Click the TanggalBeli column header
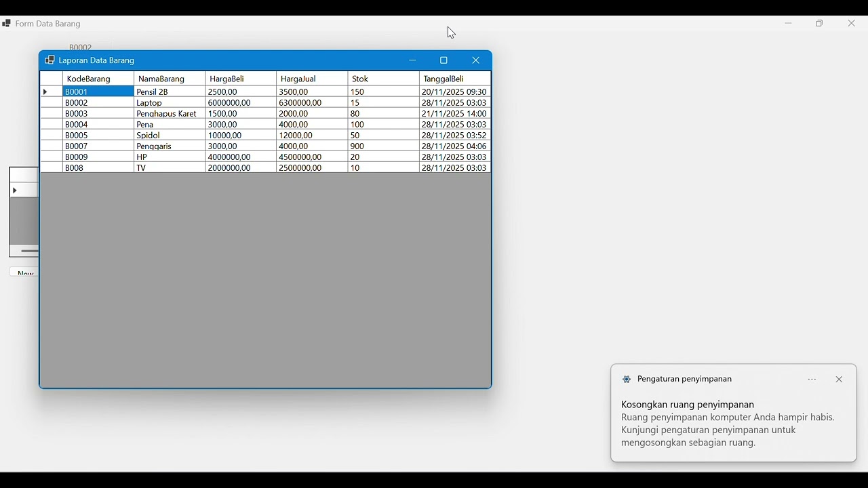Screen dimensions: 868x488 pos(454,79)
